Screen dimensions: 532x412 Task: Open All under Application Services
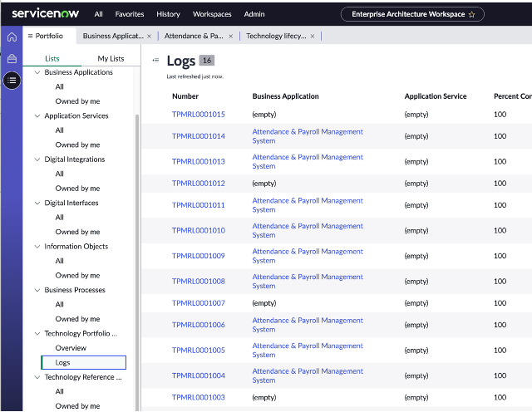coord(59,130)
